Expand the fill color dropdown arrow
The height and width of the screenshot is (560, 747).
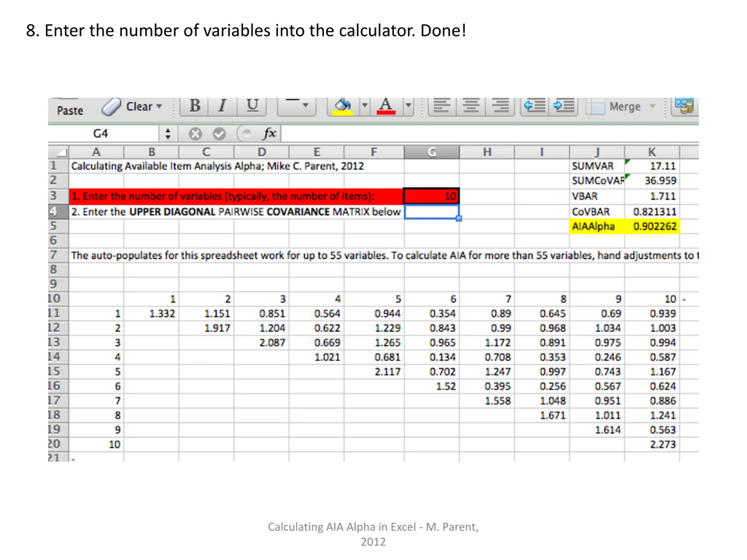365,106
